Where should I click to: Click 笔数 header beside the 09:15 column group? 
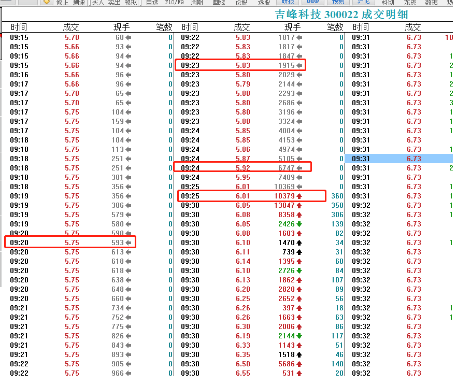164,27
